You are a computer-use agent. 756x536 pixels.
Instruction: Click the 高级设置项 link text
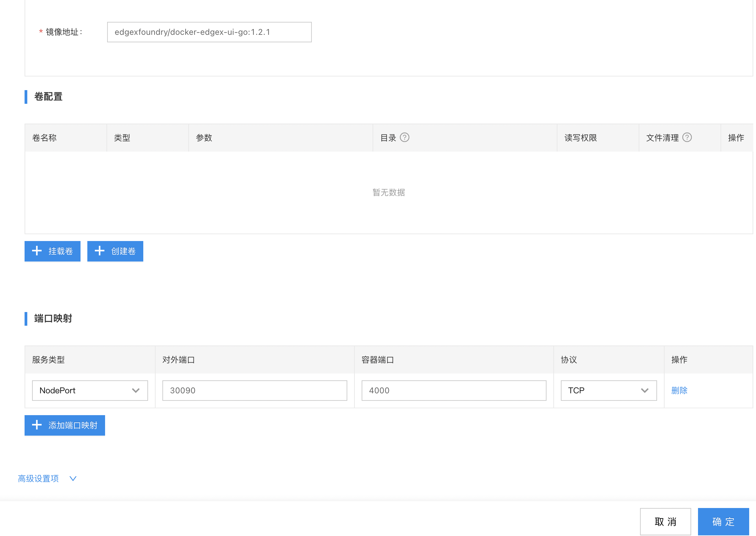pyautogui.click(x=38, y=479)
